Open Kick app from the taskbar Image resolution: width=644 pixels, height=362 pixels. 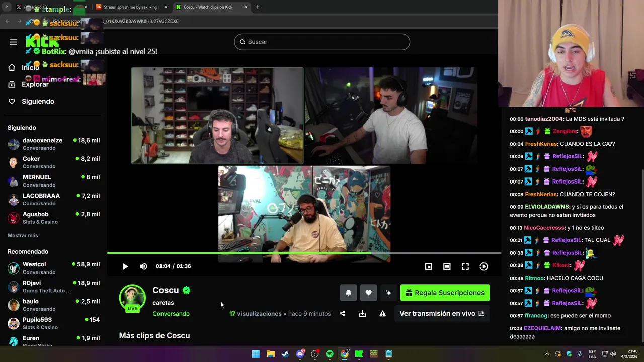(x=359, y=354)
